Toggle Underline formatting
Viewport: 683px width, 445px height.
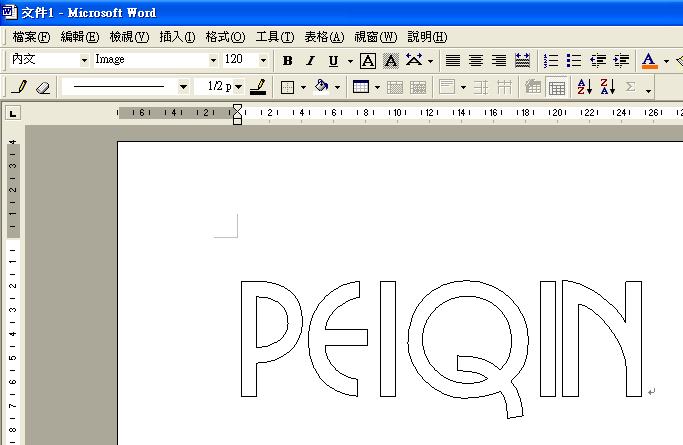pyautogui.click(x=333, y=61)
